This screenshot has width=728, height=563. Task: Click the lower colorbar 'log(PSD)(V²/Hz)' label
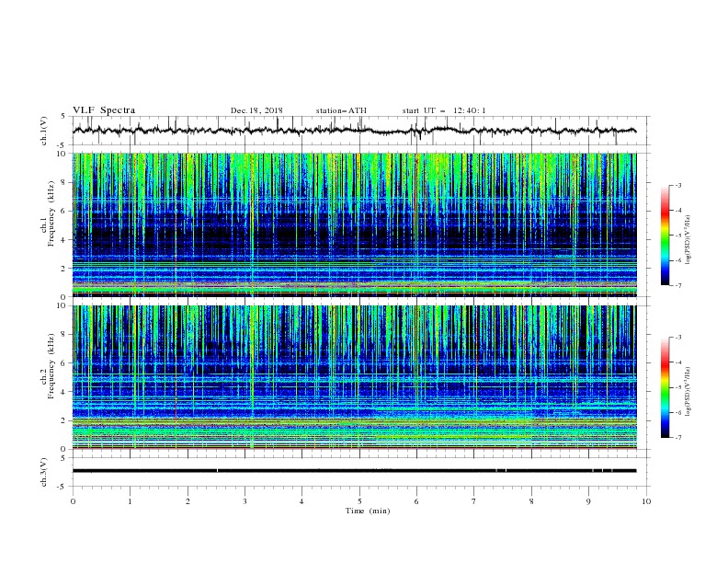pos(688,392)
